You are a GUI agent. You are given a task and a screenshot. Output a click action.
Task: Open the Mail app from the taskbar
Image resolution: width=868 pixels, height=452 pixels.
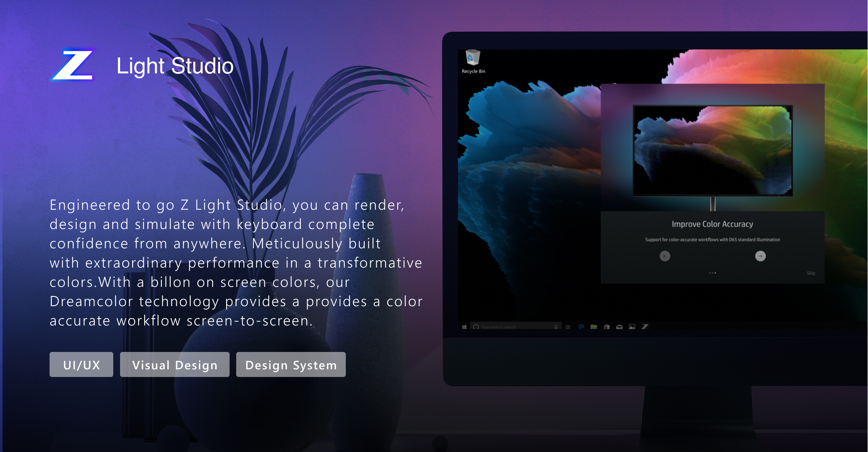619,327
